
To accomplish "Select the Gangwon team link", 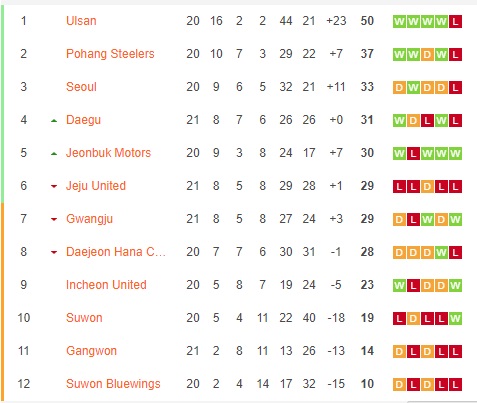I will pyautogui.click(x=91, y=351).
